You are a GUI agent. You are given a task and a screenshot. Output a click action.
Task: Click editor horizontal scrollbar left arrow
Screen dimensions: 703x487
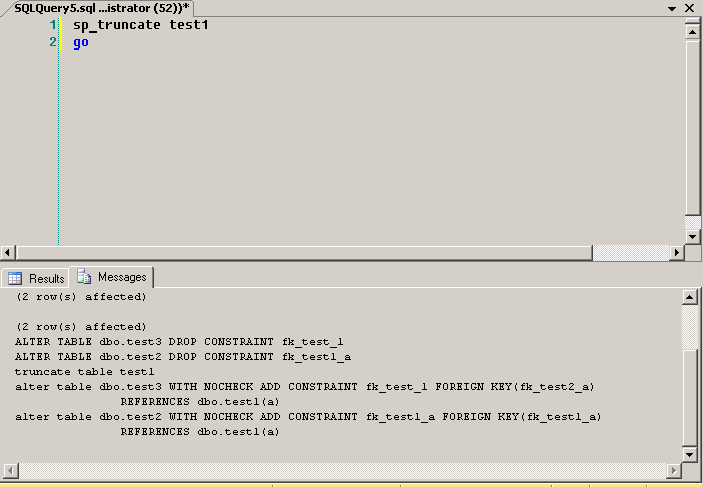(9, 252)
